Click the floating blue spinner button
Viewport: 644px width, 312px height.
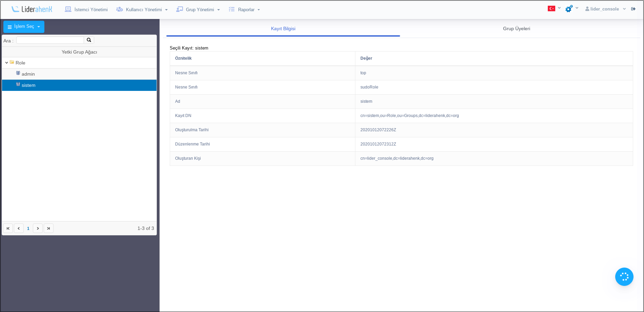[624, 277]
